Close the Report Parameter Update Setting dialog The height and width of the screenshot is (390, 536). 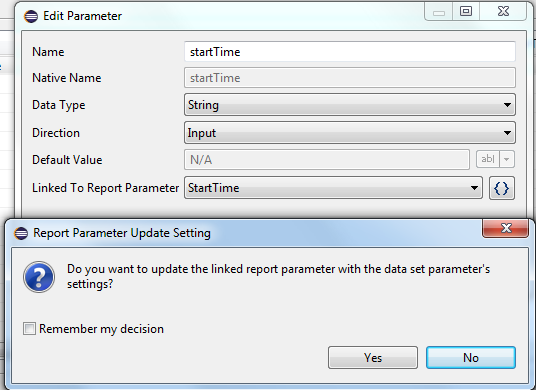(x=506, y=228)
